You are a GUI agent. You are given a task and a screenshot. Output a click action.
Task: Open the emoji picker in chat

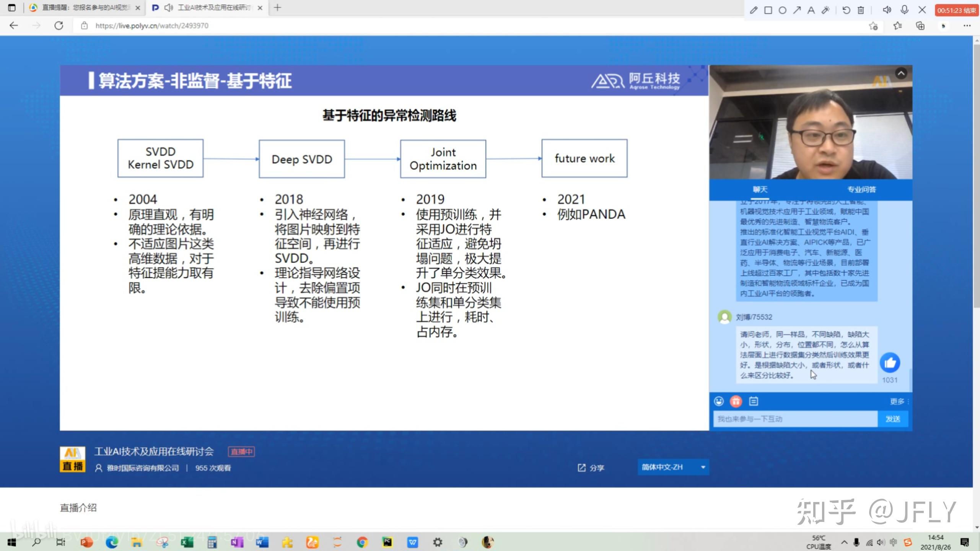tap(720, 401)
